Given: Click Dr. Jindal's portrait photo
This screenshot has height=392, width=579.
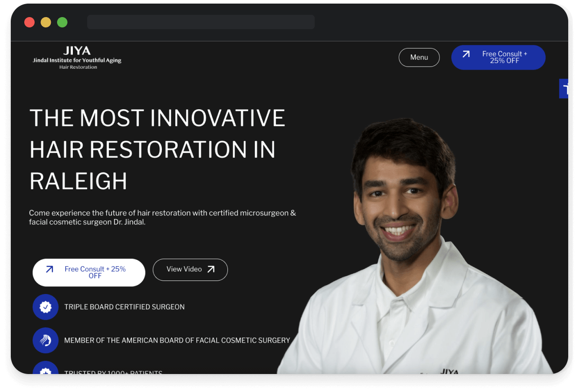Looking at the screenshot, I should coord(405,202).
